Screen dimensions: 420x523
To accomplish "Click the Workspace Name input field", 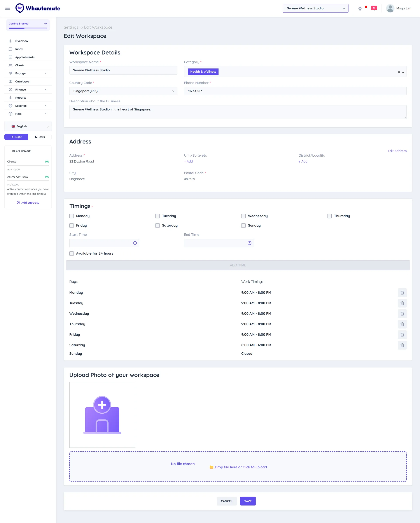I will (123, 70).
